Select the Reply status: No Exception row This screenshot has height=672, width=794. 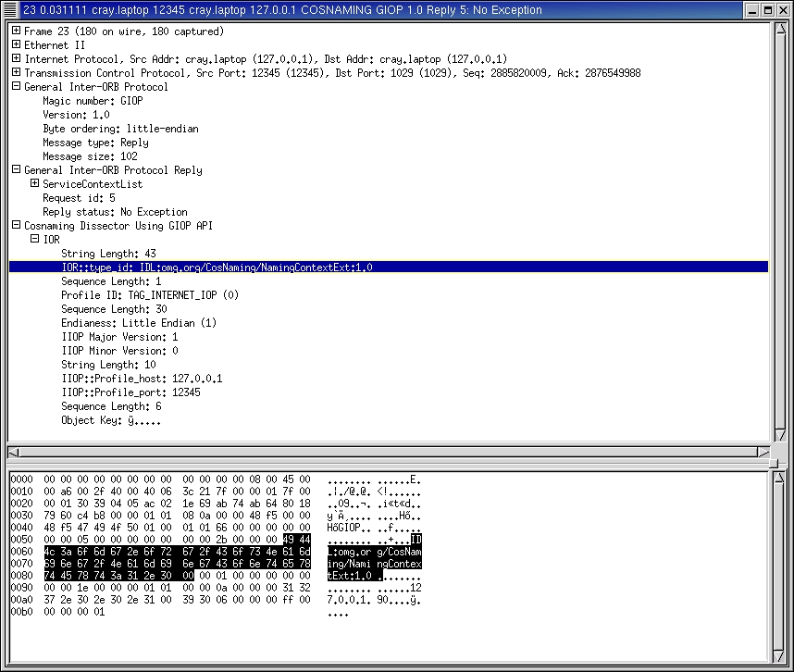coord(115,212)
